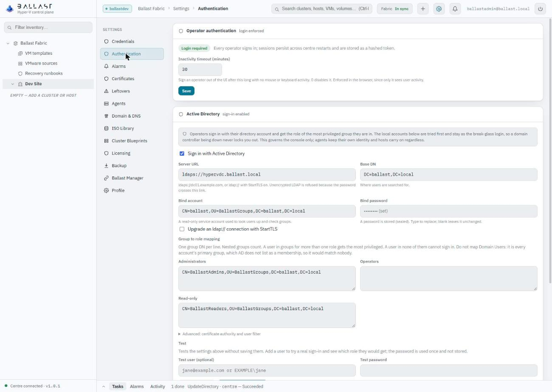Screen dimensions: 552x392
Task: Click the Bind account field
Action: pyautogui.click(x=267, y=211)
